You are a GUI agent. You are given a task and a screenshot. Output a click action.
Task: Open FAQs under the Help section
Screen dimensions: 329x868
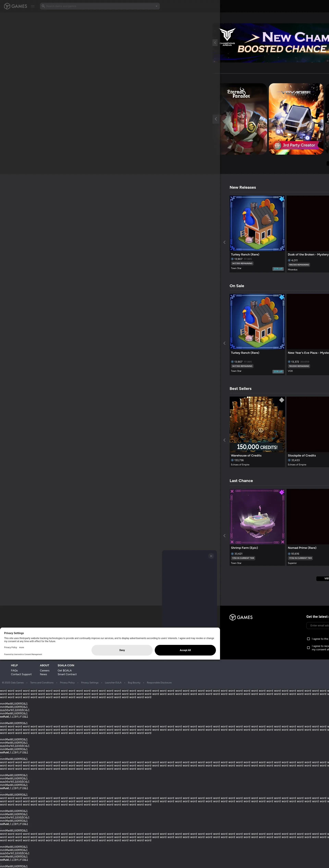14,671
